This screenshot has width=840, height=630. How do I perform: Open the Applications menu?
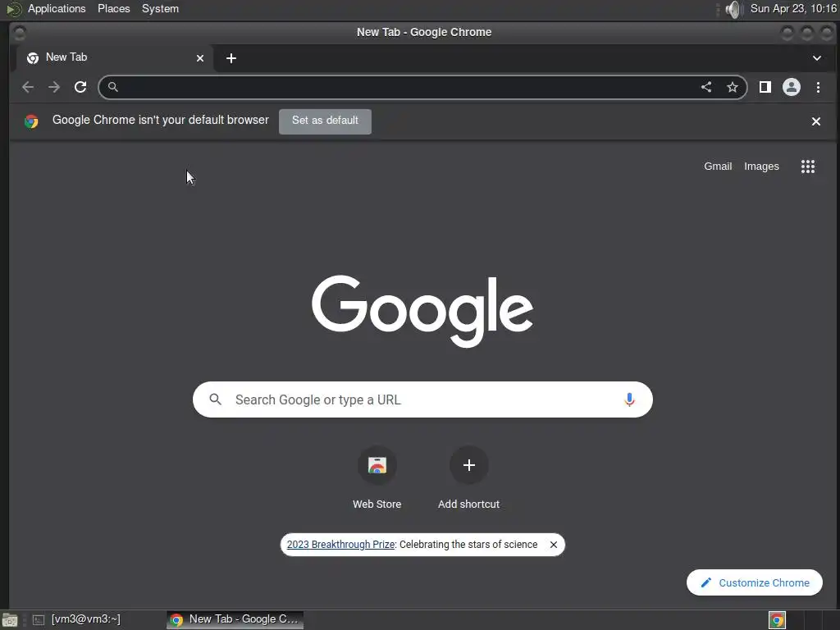[57, 8]
